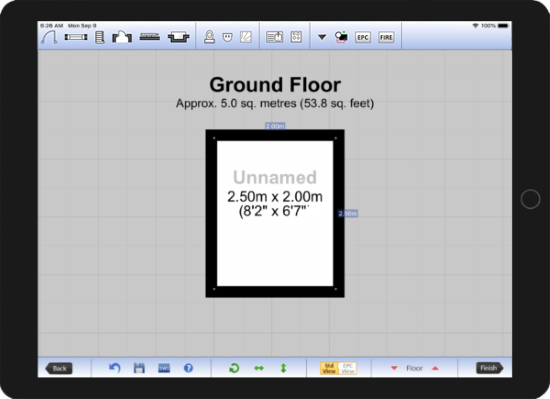Flip plan horizontally with green arrows
Viewport: 550px width, 399px height.
pos(259,368)
